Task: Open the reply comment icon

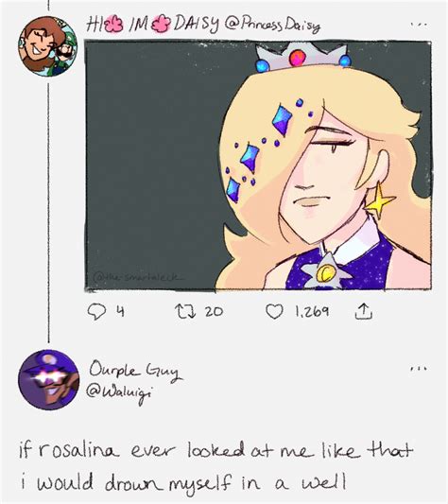Action: click(96, 311)
